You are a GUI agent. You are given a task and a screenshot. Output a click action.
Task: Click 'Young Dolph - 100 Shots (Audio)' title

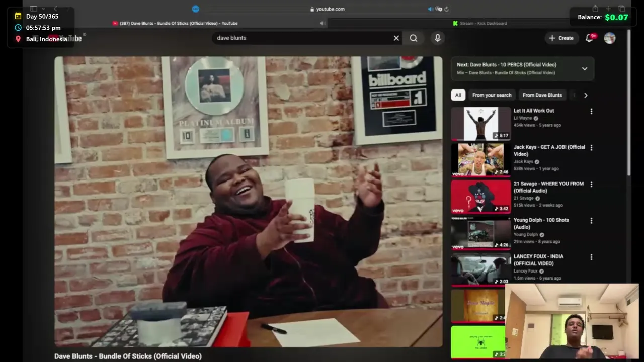click(541, 224)
